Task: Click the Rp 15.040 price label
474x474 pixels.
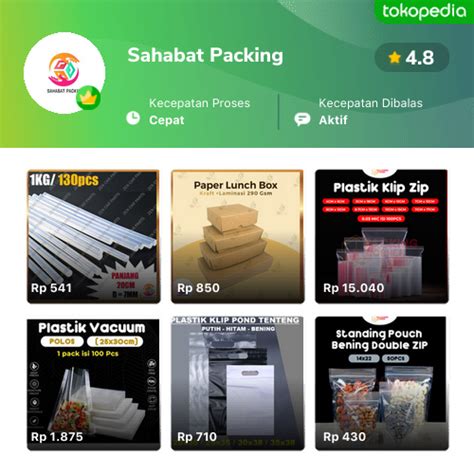Action: [354, 288]
